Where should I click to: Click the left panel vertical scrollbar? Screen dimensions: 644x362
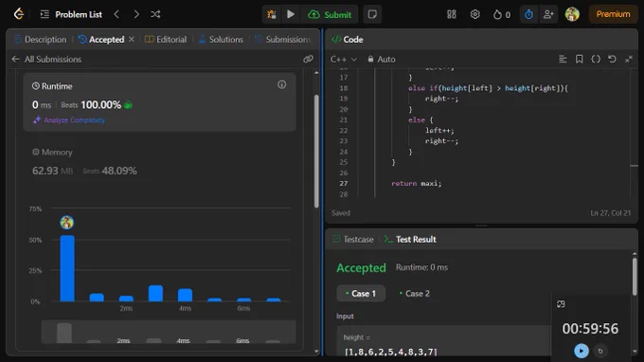tap(316, 152)
